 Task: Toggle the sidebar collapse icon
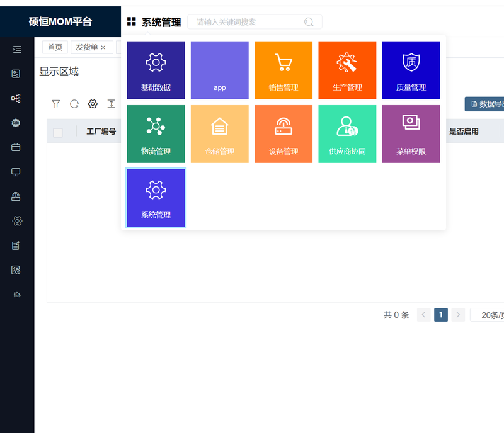[17, 49]
